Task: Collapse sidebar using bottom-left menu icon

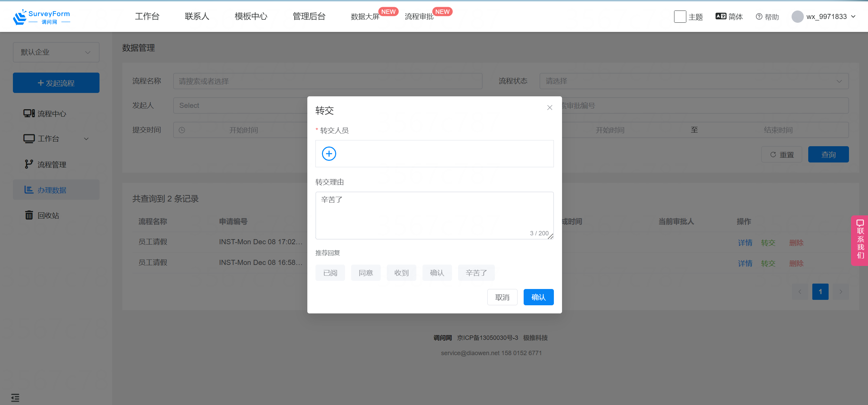Action: [x=15, y=397]
